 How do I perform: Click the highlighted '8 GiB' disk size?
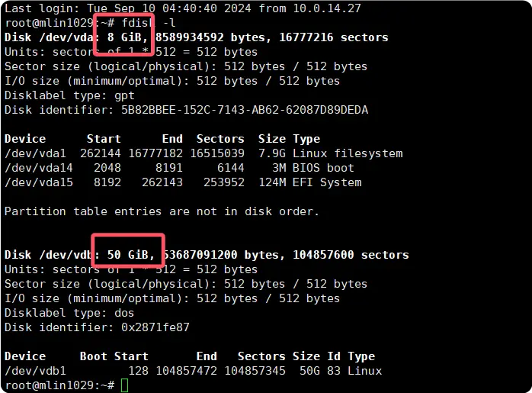point(127,37)
